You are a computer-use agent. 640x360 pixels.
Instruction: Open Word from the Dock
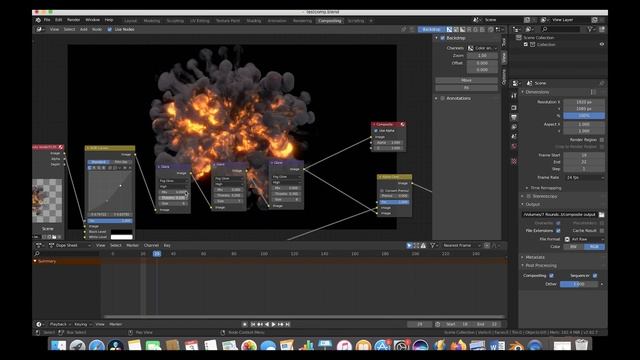click(x=497, y=345)
